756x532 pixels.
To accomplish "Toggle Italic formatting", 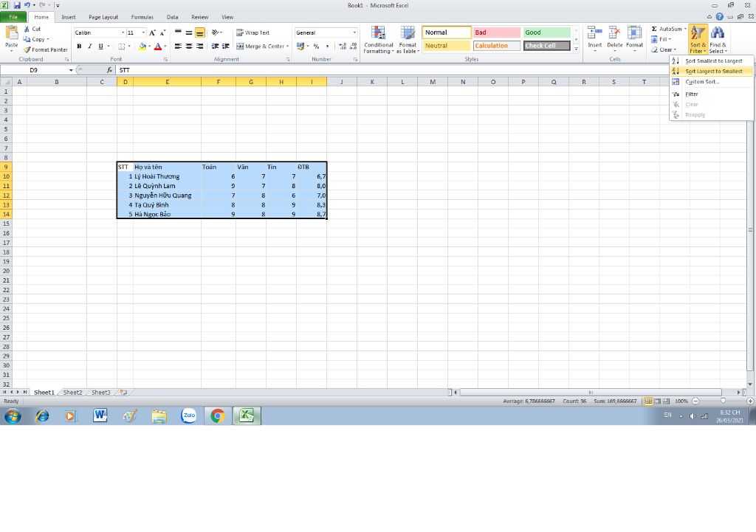I will click(89, 46).
